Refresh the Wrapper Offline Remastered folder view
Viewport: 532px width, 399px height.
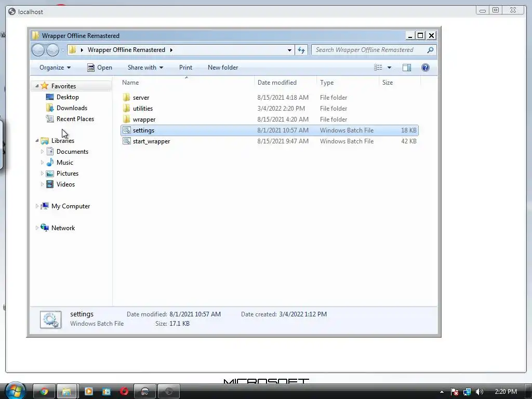[301, 50]
